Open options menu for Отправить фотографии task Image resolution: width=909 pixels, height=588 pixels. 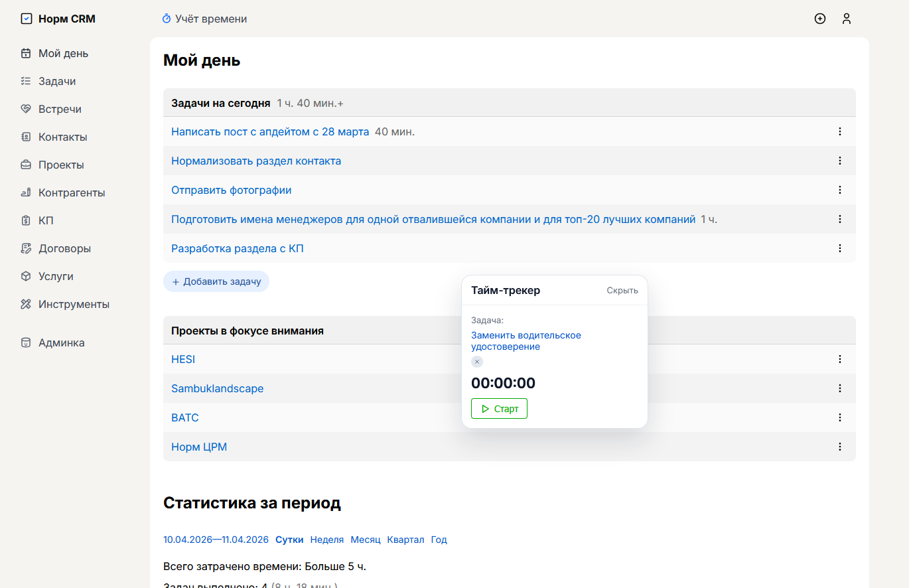[840, 190]
